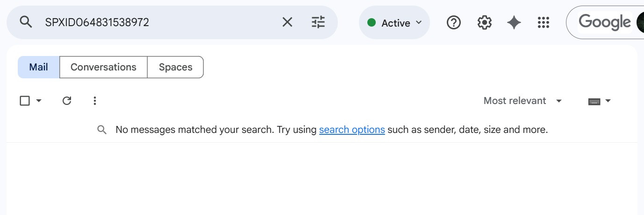The height and width of the screenshot is (215, 644).
Task: Open the Google apps grid
Action: point(544,22)
